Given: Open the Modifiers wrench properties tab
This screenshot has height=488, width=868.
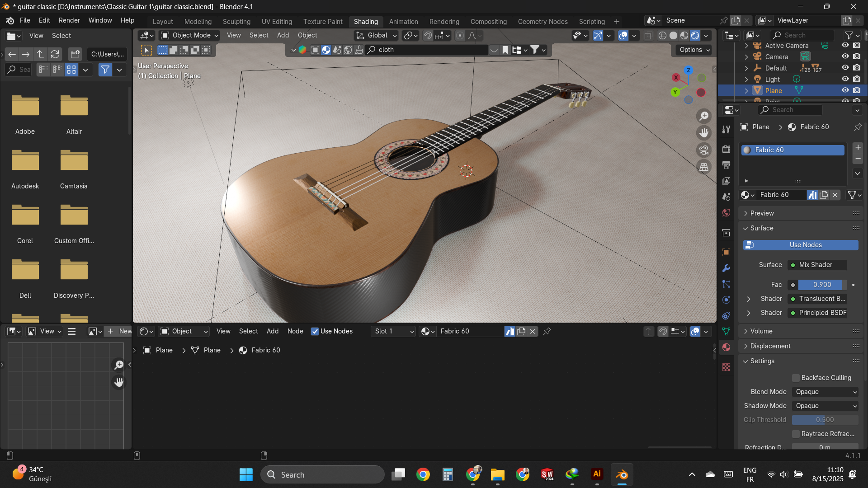Looking at the screenshot, I should click(x=726, y=268).
